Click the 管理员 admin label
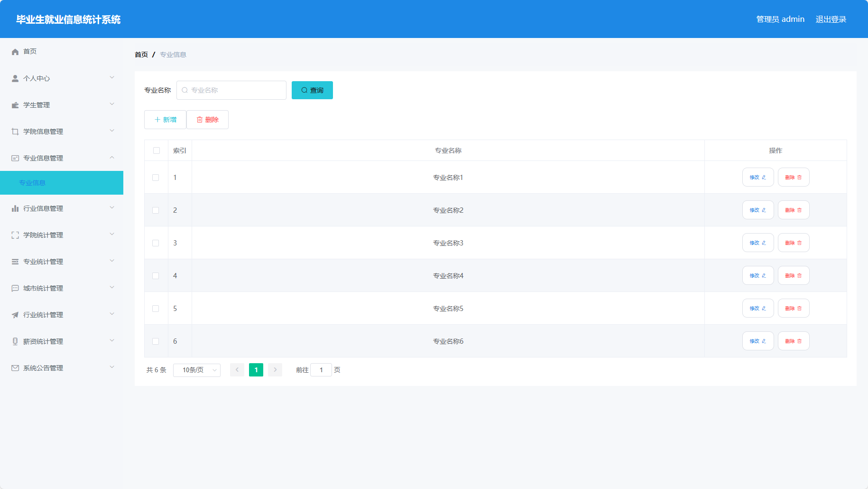 point(780,19)
